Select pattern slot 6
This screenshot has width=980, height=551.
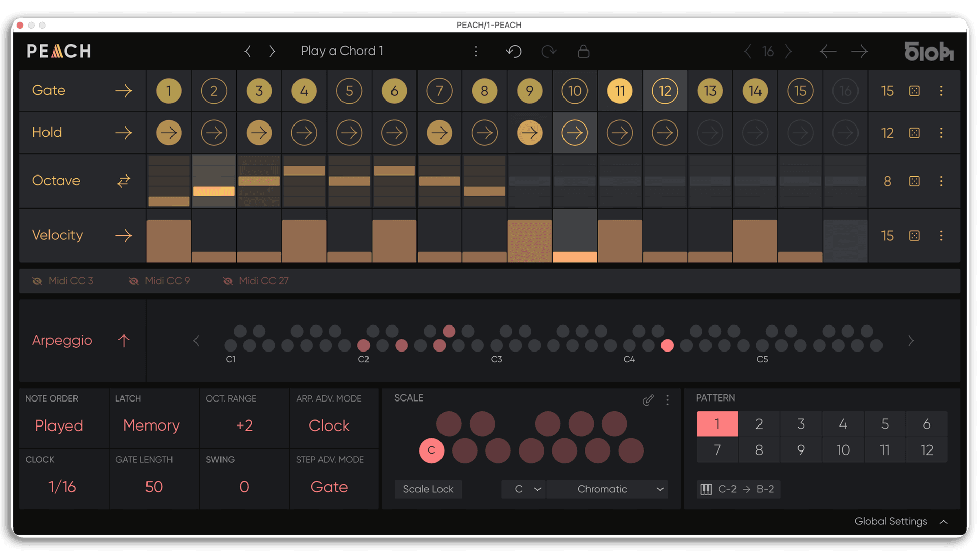click(927, 424)
